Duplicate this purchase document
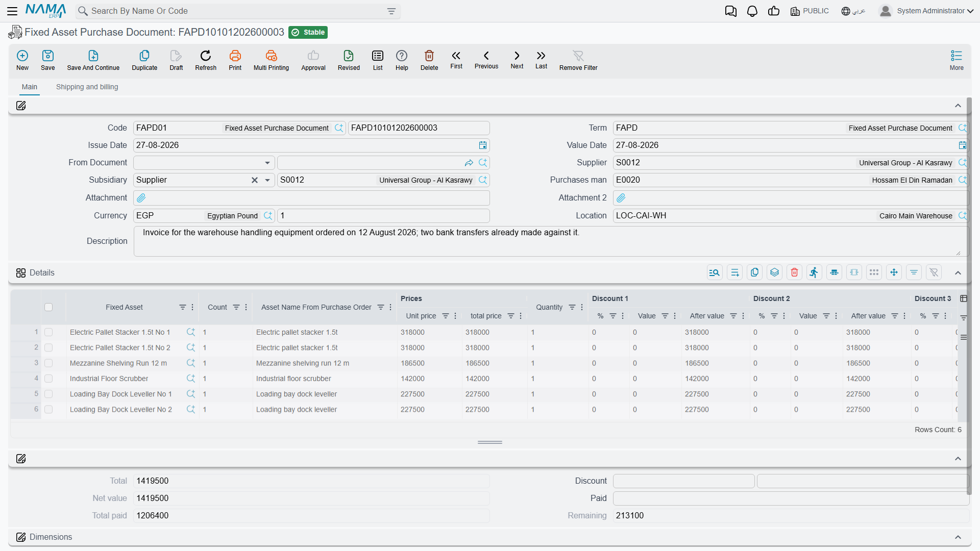The height and width of the screenshot is (551, 980). click(x=144, y=60)
